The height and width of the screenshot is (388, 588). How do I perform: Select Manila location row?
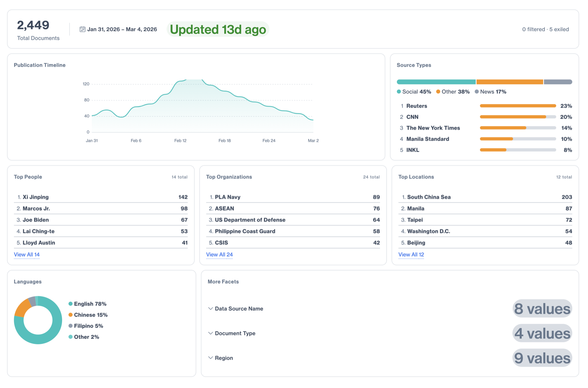[485, 208]
